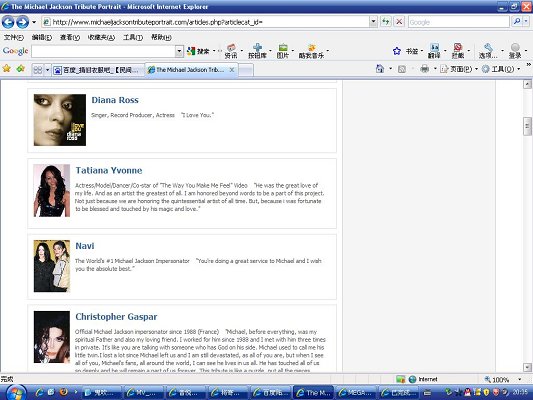Click the Tatiana Yvonne photo
This screenshot has height=400, width=533.
[x=52, y=191]
